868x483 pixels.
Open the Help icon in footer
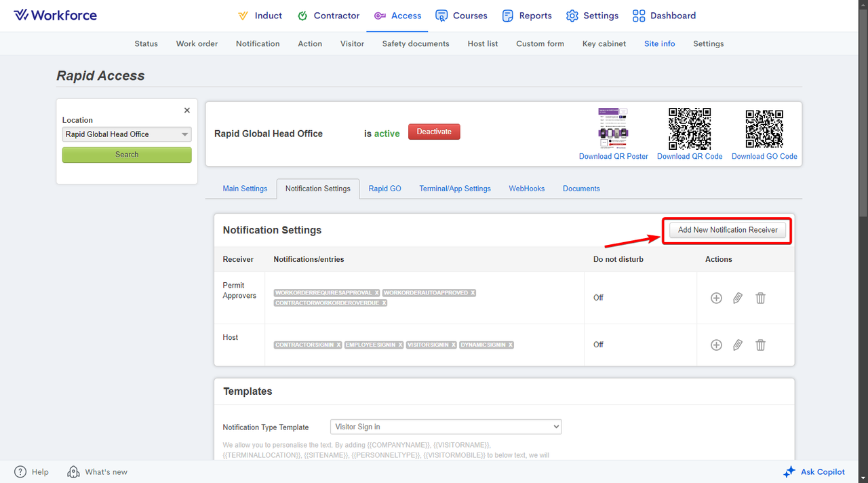point(20,472)
